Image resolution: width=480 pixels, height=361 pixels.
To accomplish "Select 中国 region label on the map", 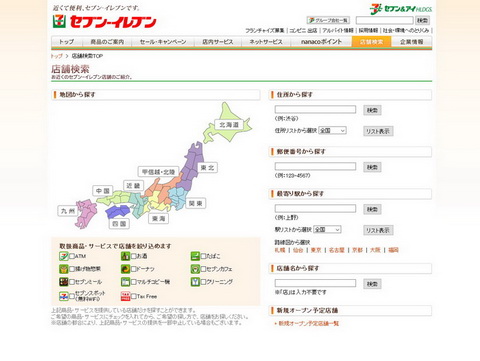I will (103, 191).
